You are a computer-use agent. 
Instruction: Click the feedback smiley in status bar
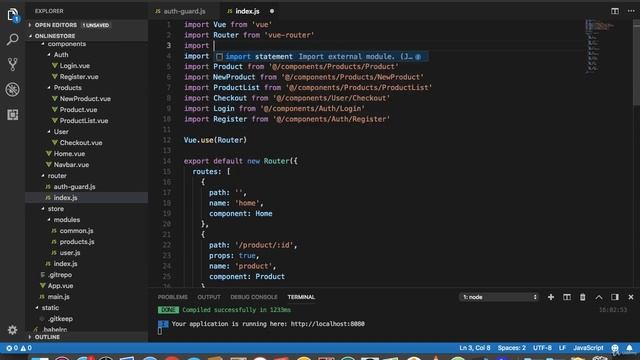[x=615, y=348]
